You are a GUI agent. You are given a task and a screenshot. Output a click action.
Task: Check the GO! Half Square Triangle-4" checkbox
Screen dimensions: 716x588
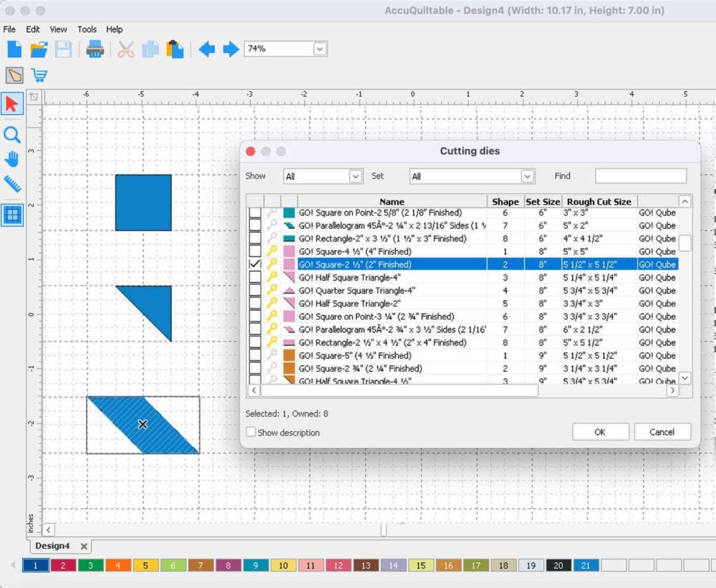click(x=254, y=277)
